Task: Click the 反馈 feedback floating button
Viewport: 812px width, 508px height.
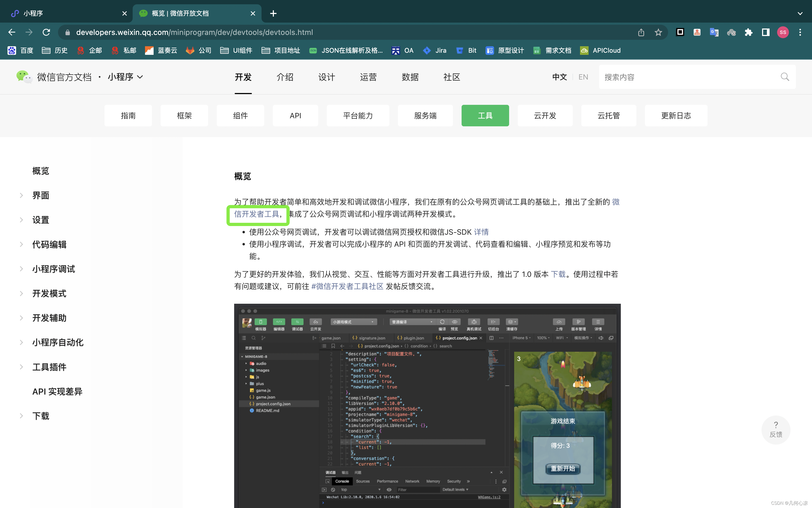Action: 776,430
